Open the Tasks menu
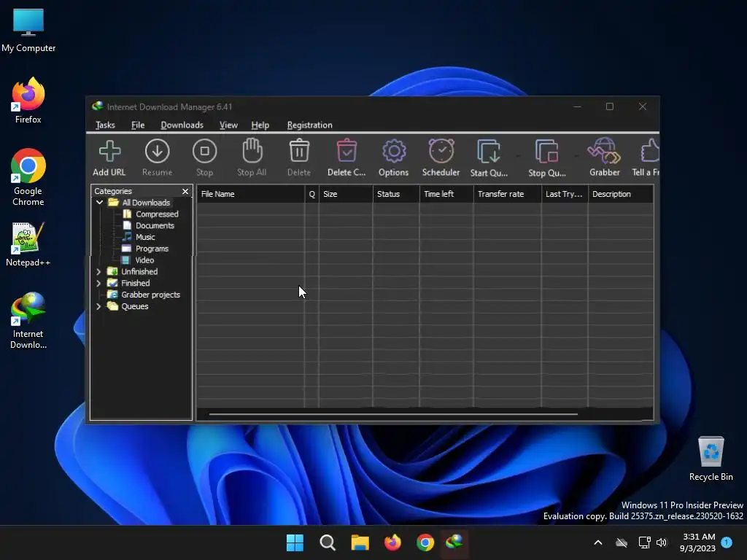 [x=105, y=125]
